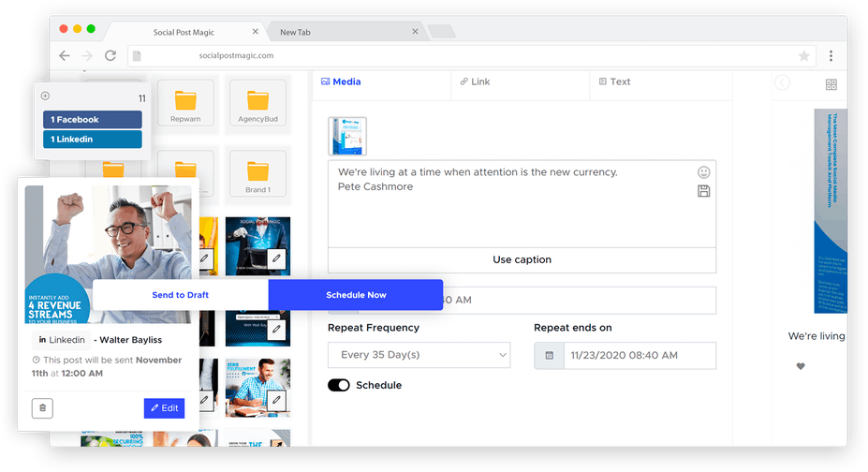Image resolution: width=868 pixels, height=472 pixels.
Task: Close the Social Post Magic tab
Action: 256,32
